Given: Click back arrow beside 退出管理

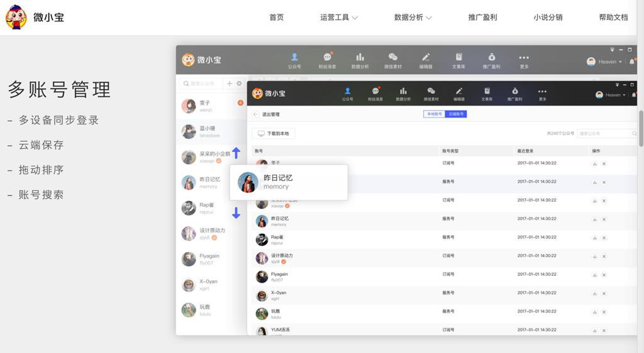Looking at the screenshot, I should tap(255, 114).
